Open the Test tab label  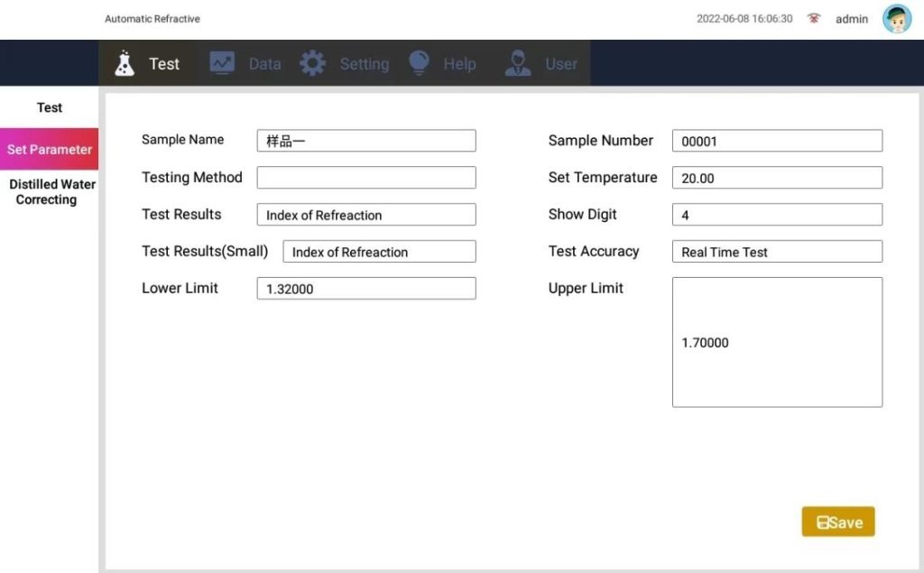tap(164, 64)
